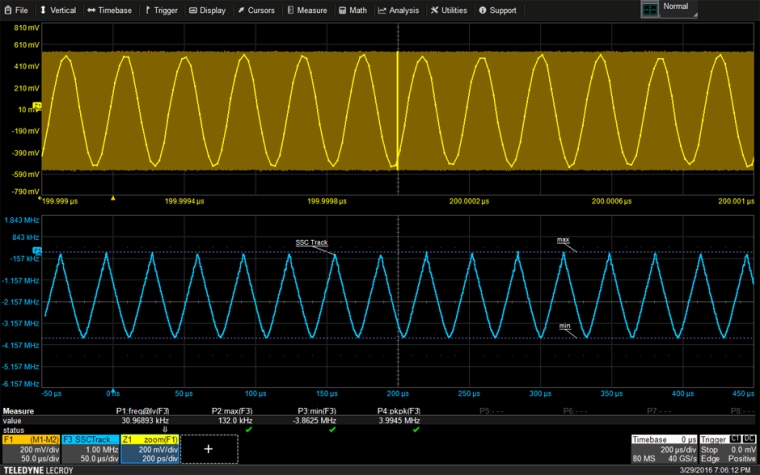
Task: Click the grid mode icon beside Normal
Action: 650,9
